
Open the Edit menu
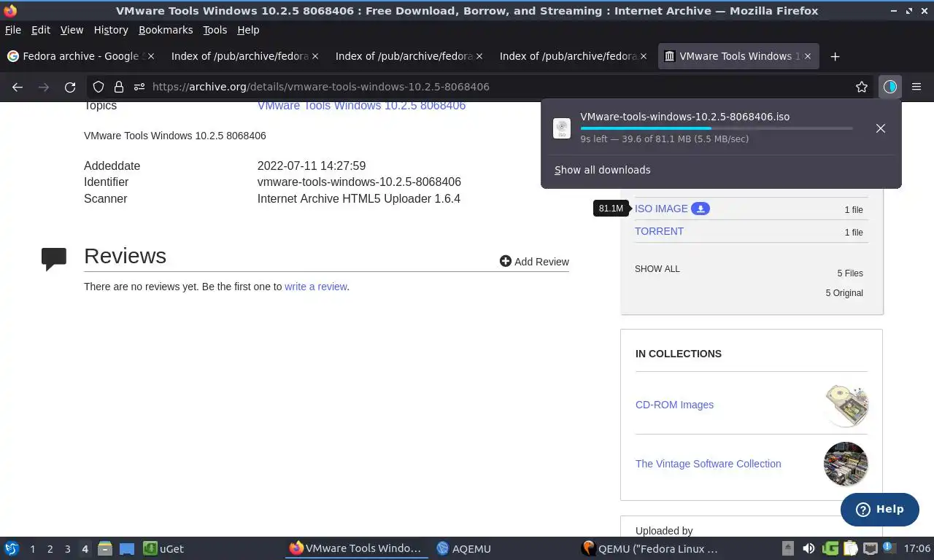tap(41, 30)
